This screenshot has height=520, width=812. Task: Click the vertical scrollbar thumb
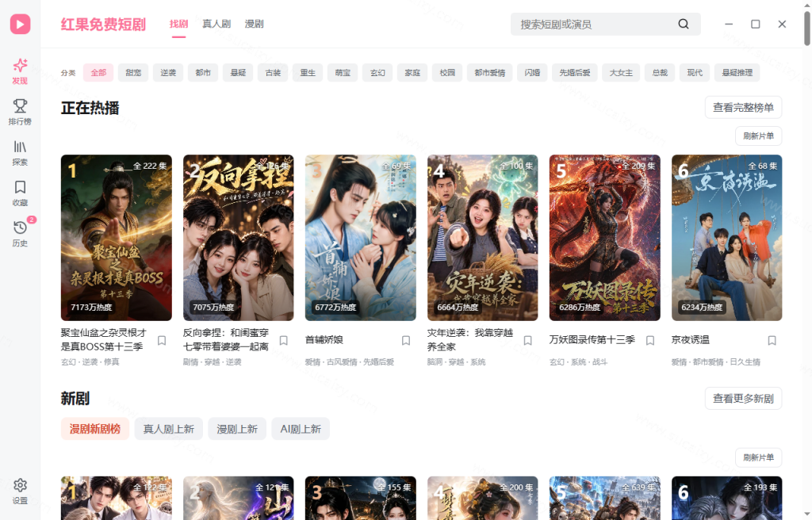point(806,29)
